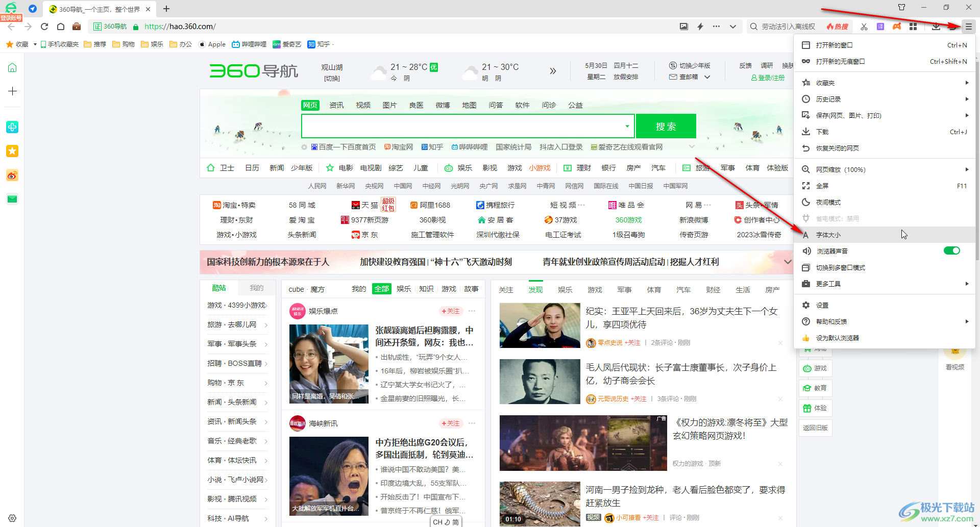Open the search box suggestion dropdown arrow
The height and width of the screenshot is (527, 980).
click(627, 126)
